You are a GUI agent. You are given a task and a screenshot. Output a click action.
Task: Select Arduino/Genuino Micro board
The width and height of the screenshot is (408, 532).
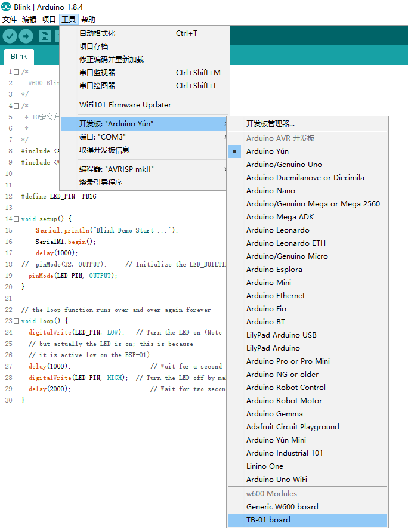pyautogui.click(x=307, y=256)
